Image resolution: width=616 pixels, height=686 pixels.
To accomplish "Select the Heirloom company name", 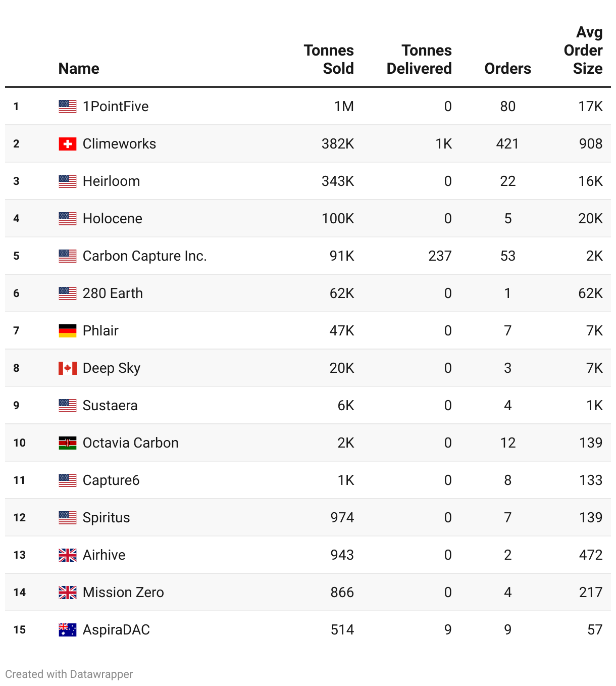I will click(111, 181).
